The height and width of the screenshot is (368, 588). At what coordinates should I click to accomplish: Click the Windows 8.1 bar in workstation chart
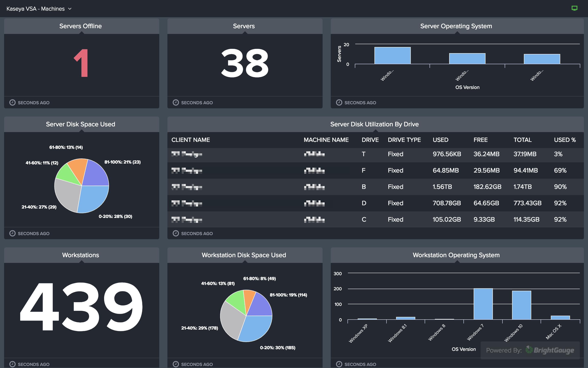pos(405,318)
